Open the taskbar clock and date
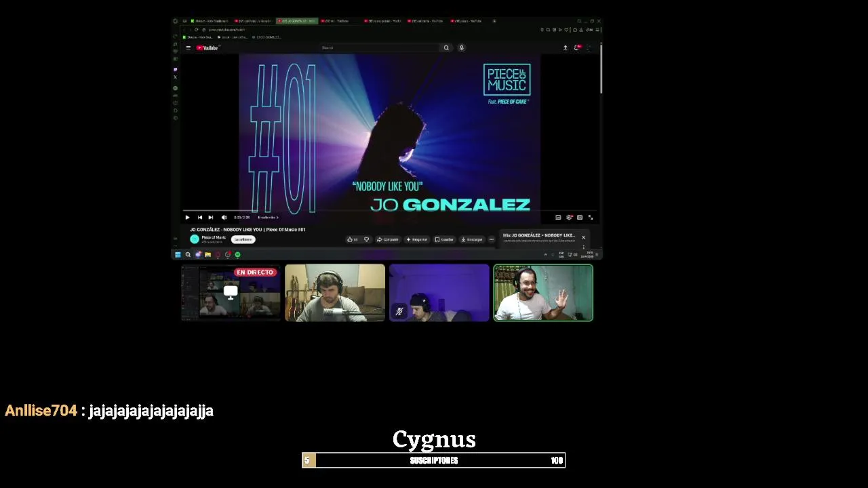The image size is (868, 488). click(587, 255)
